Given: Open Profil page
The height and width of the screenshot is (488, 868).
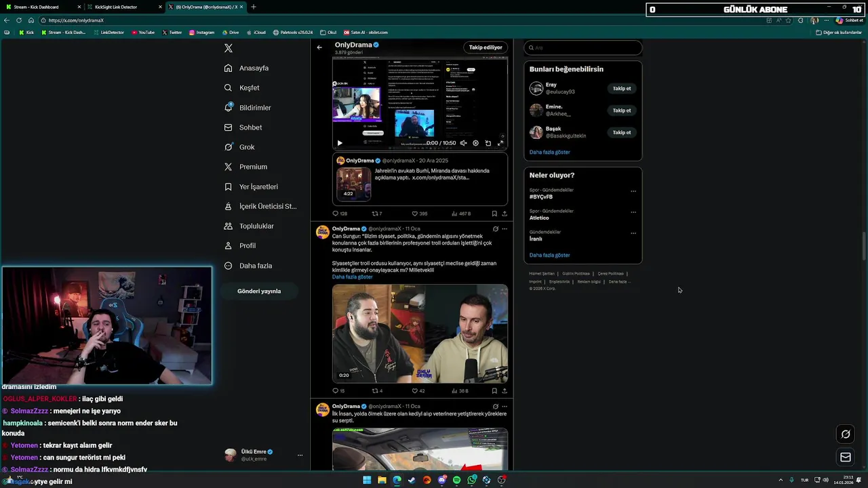Looking at the screenshot, I should (240, 245).
